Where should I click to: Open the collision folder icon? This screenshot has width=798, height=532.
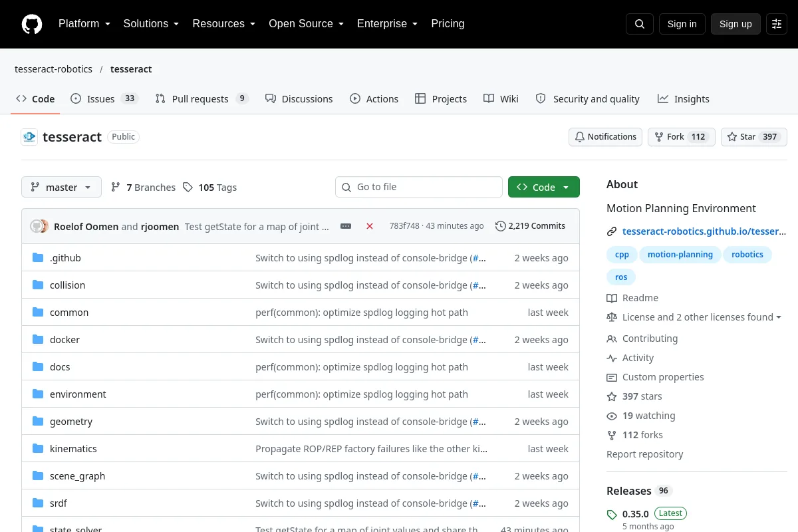tap(38, 285)
